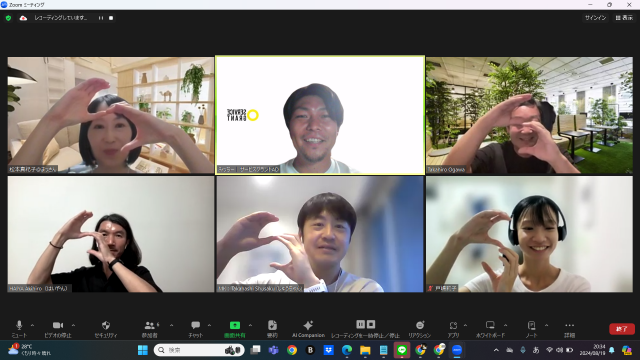The height and width of the screenshot is (360, 640).
Task: Select Takahiro Ogawa's video tile
Action: (x=529, y=115)
